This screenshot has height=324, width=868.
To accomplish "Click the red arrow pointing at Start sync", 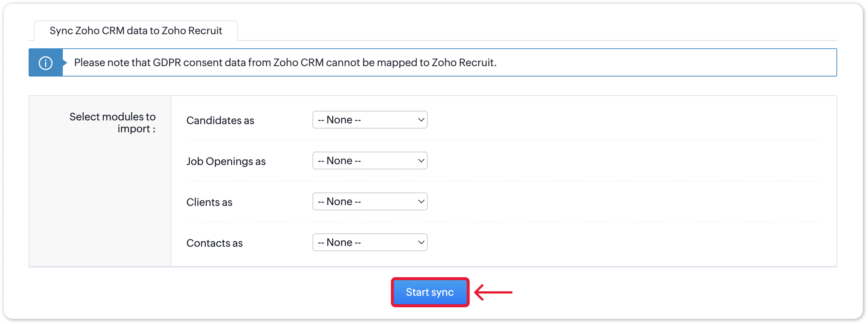I will tap(493, 292).
